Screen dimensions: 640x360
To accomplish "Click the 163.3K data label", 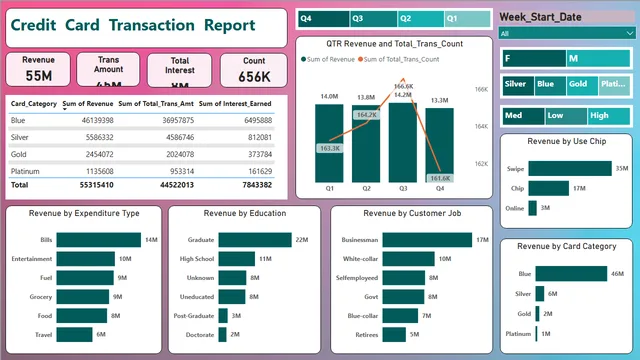I will 330,148.
